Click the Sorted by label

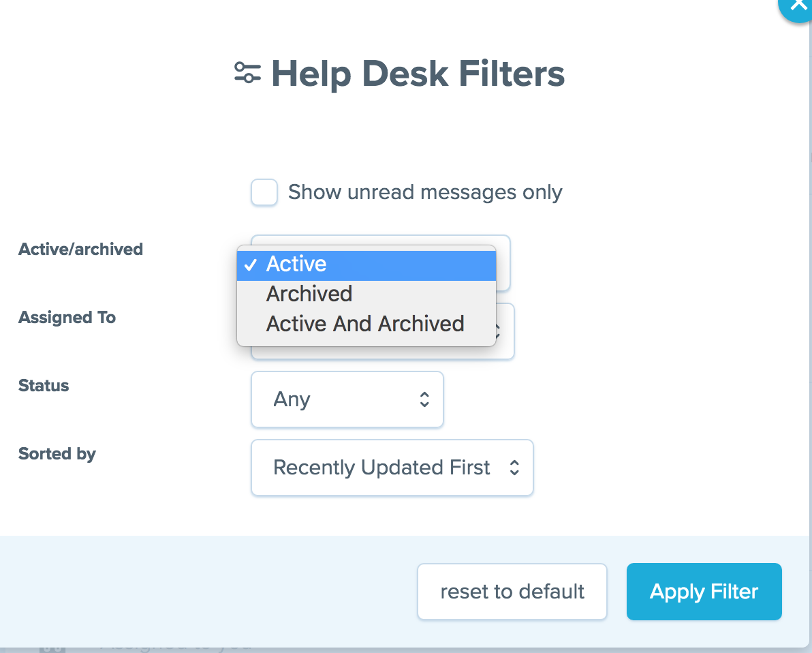coord(57,454)
